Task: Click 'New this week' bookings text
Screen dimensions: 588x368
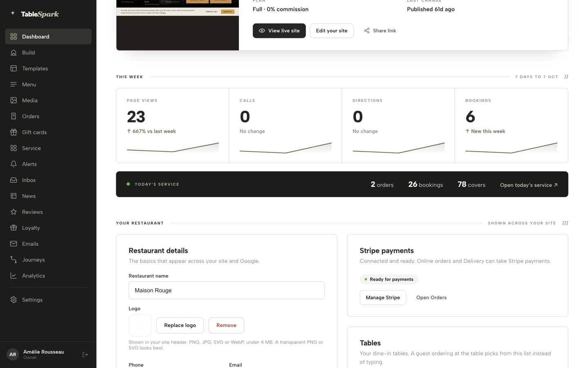Action: coord(486,131)
